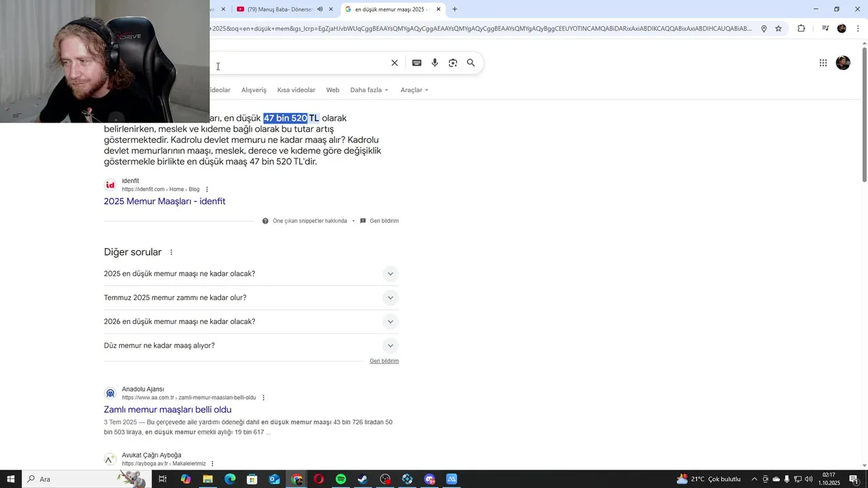
Task: Click highlighted text '47 bin 520 TL'
Action: point(291,118)
